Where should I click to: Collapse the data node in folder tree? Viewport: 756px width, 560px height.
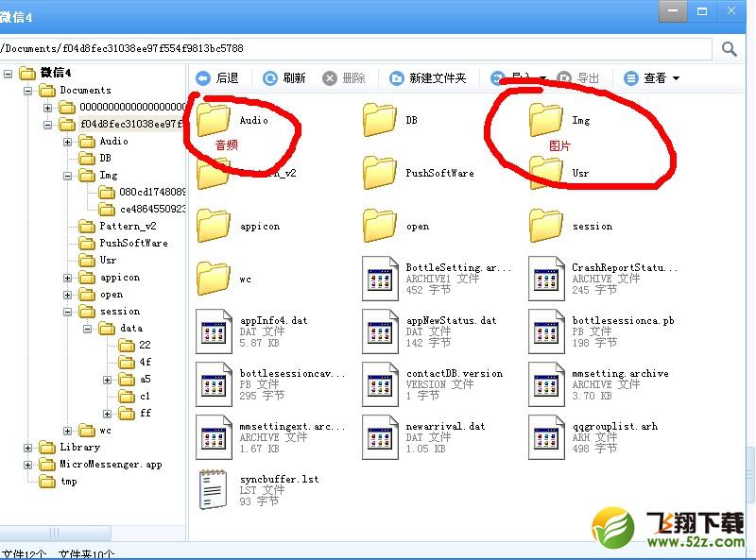(87, 330)
